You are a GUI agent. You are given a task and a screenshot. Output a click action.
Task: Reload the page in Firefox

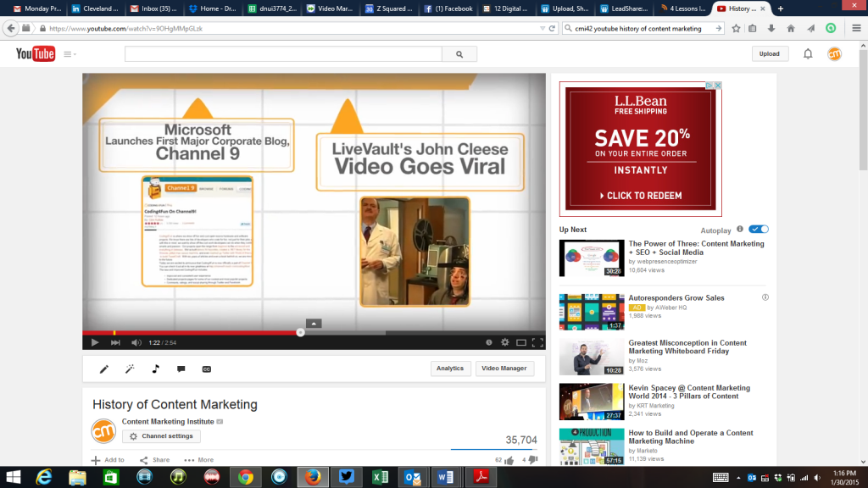point(552,28)
